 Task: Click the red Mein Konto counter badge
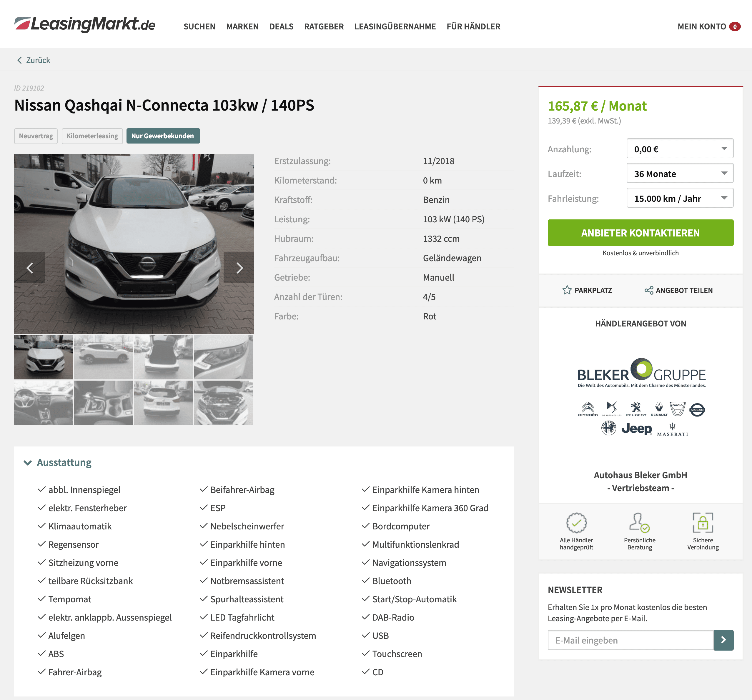point(735,26)
